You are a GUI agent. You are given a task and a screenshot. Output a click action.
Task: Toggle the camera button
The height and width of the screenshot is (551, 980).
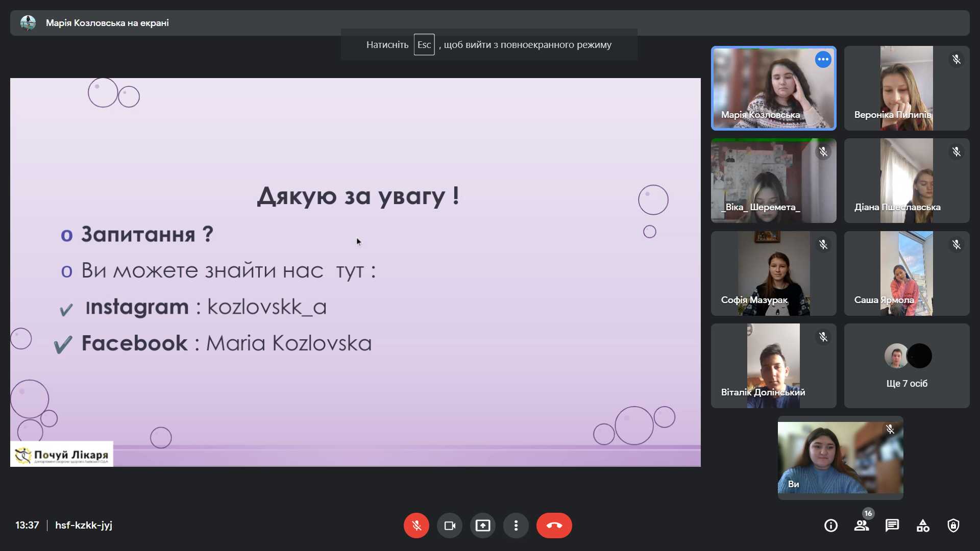(449, 525)
